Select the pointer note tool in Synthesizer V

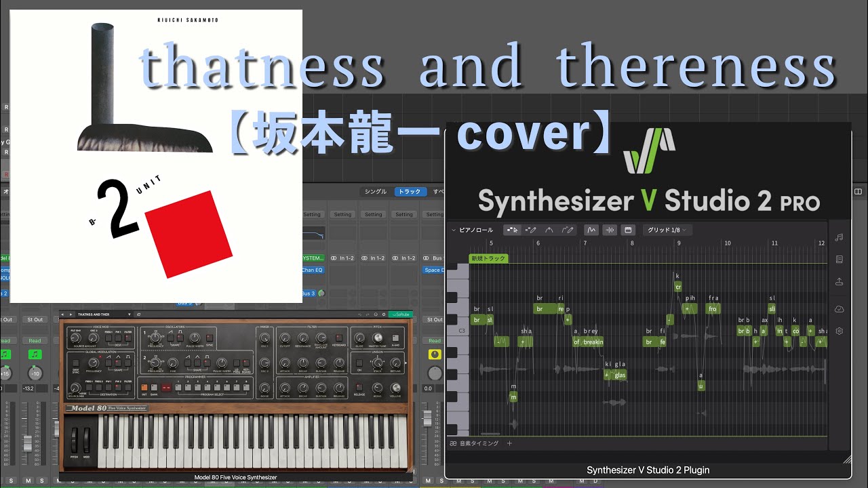512,230
